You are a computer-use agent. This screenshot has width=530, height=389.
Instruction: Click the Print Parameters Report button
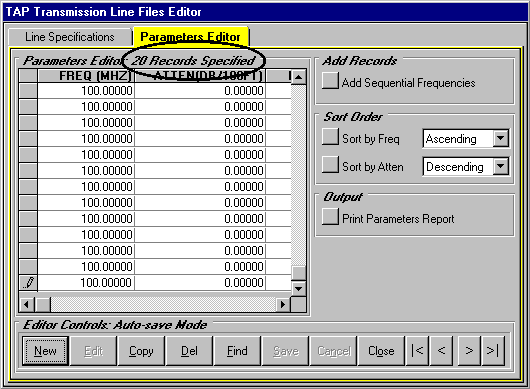point(330,216)
